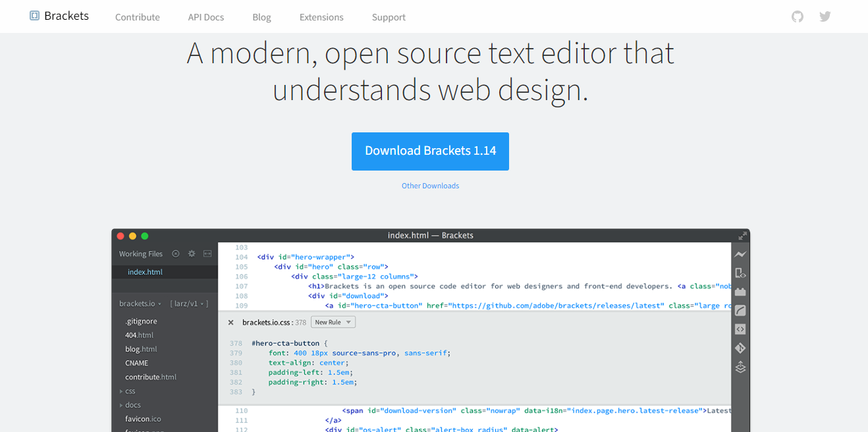Click the Brackets logo icon in the header
This screenshot has width=868, height=432.
tap(34, 15)
